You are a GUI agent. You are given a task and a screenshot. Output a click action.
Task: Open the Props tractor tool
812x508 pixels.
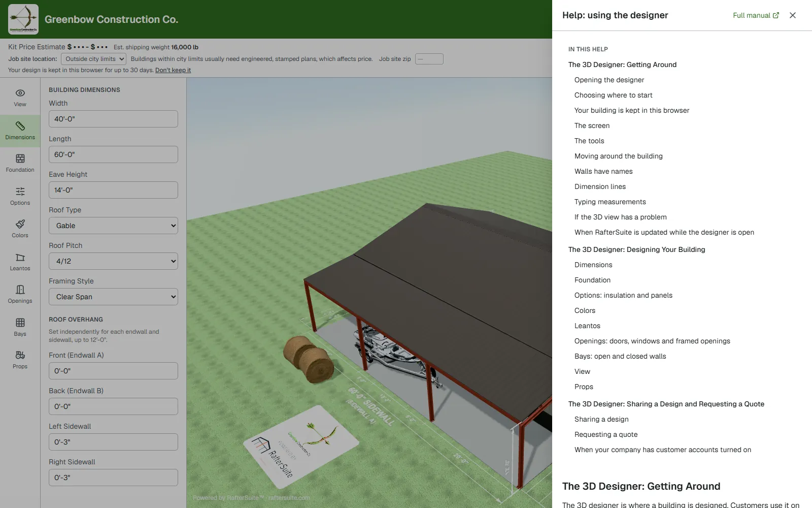click(20, 360)
